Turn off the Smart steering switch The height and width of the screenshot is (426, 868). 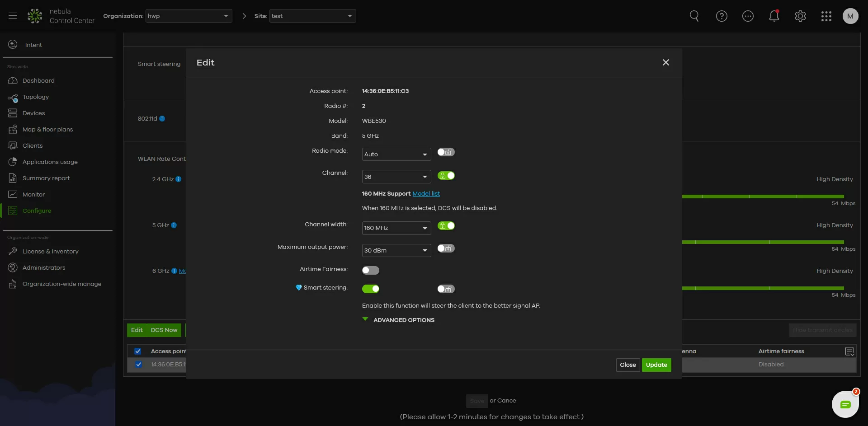[370, 289]
